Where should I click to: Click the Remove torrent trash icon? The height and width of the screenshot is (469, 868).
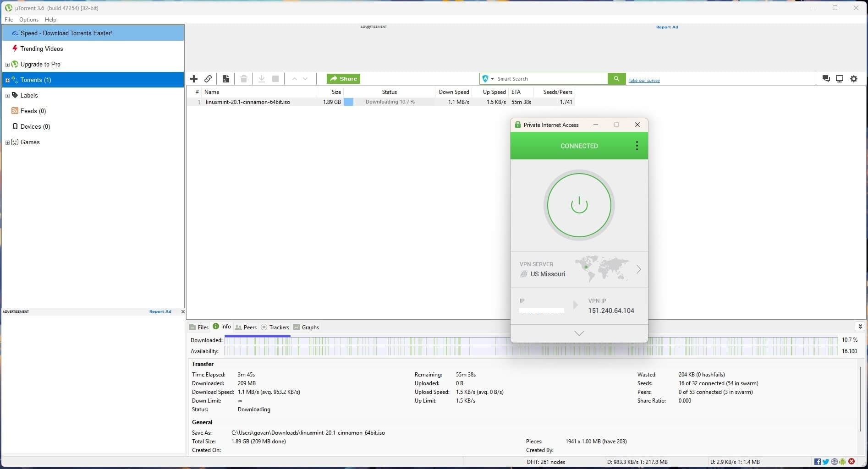click(244, 79)
